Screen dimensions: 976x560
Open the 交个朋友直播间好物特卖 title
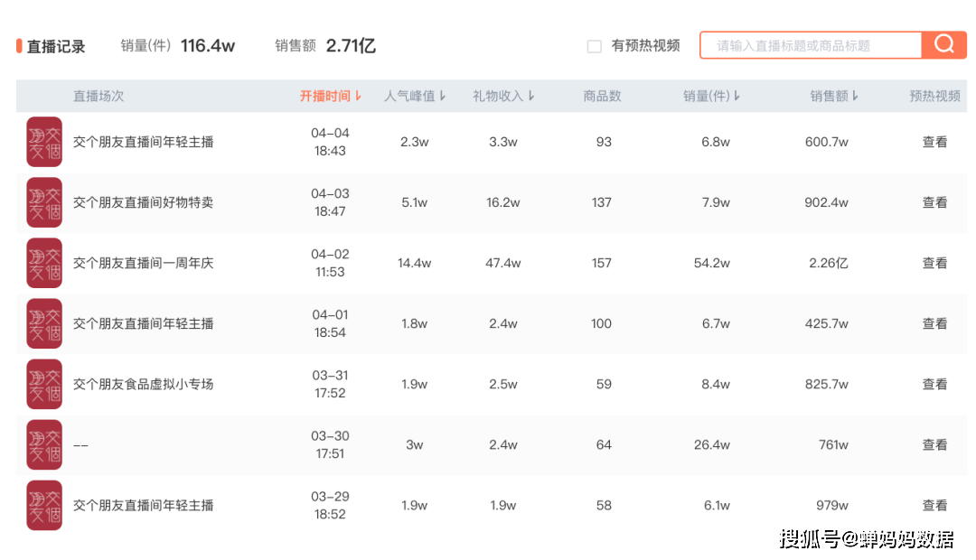coord(143,202)
